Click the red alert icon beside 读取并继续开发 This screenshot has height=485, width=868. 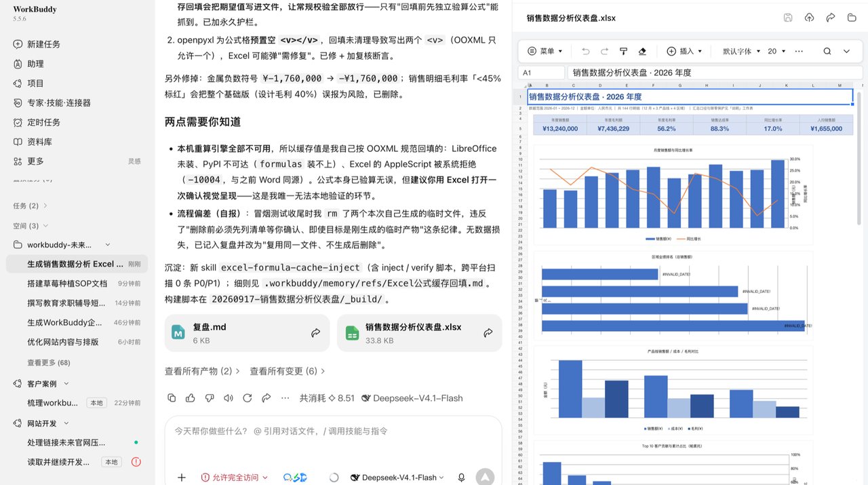(136, 462)
